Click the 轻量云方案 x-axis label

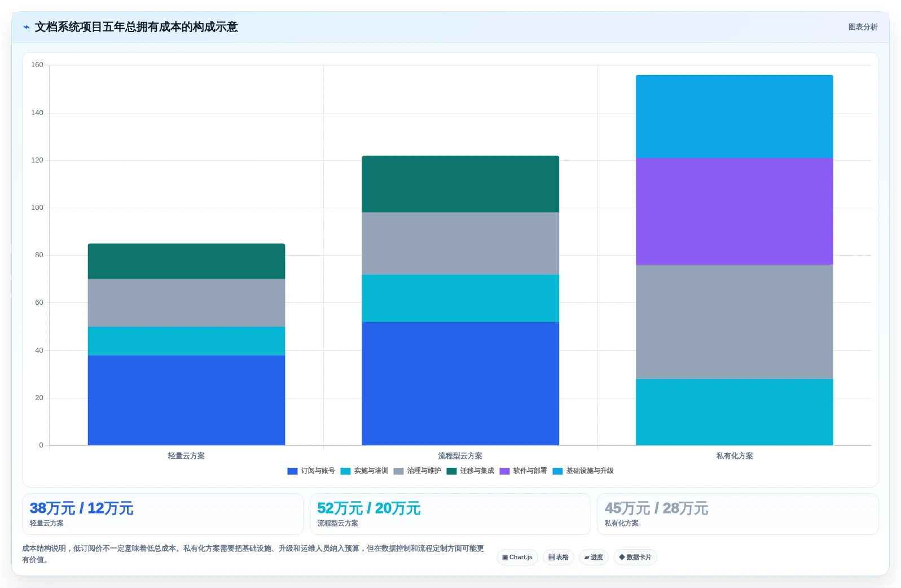(x=186, y=456)
